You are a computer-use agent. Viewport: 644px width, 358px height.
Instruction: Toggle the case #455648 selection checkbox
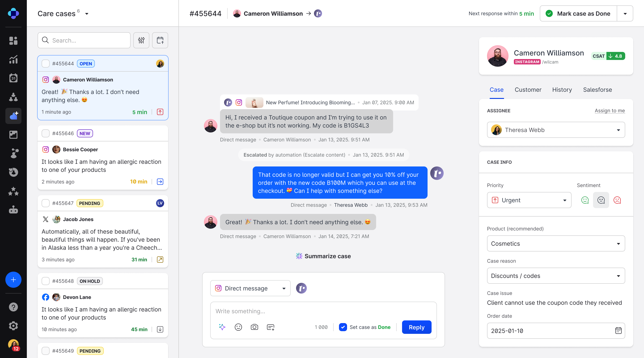(x=45, y=281)
